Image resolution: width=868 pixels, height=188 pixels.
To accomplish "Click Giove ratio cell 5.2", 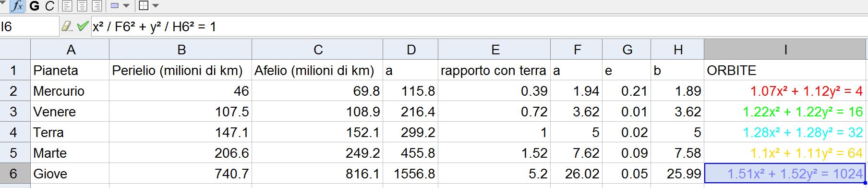I will (x=494, y=174).
